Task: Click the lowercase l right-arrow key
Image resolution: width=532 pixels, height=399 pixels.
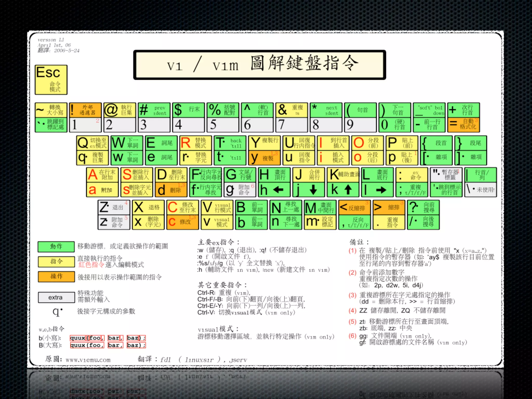Action: click(x=377, y=190)
